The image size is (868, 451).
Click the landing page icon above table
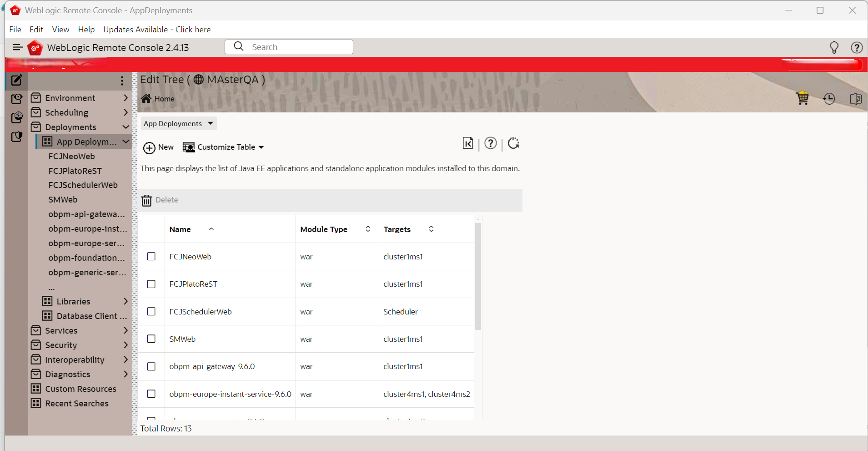468,143
